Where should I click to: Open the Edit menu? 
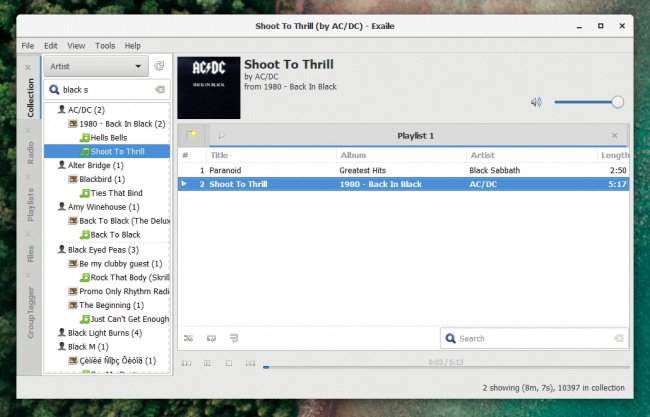coord(51,46)
